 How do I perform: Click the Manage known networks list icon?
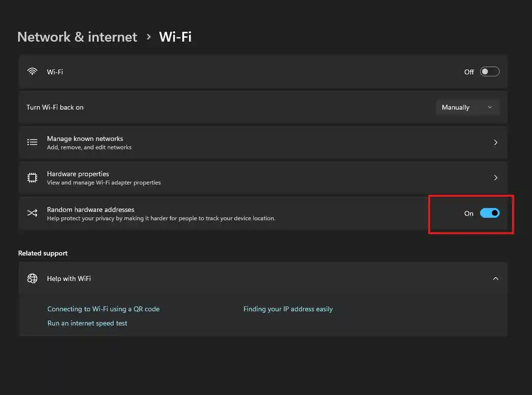pyautogui.click(x=32, y=142)
